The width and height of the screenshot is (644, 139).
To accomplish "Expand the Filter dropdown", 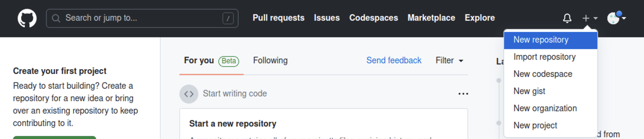I will (x=449, y=61).
